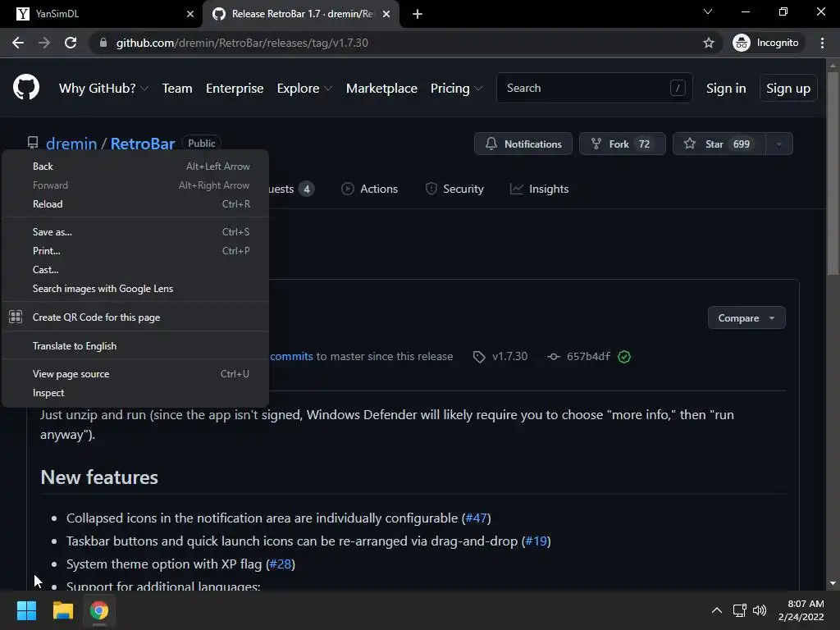Choose Cast... in context menu

point(135,269)
